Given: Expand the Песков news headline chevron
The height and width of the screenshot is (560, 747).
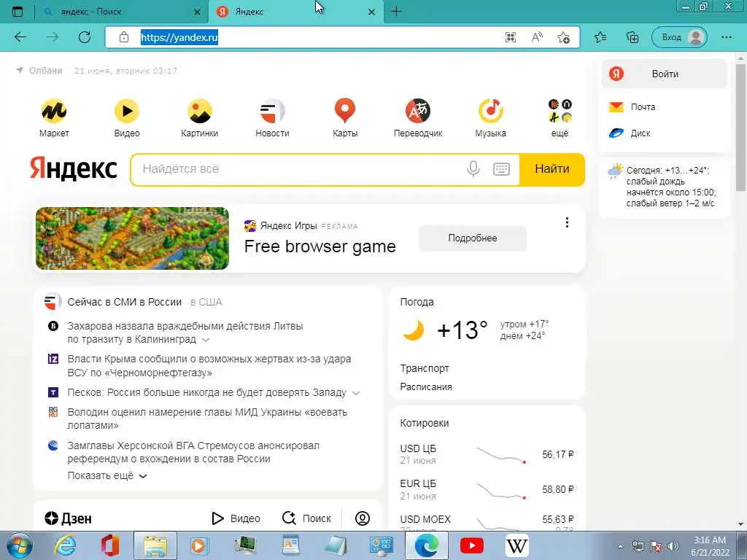Looking at the screenshot, I should point(356,393).
